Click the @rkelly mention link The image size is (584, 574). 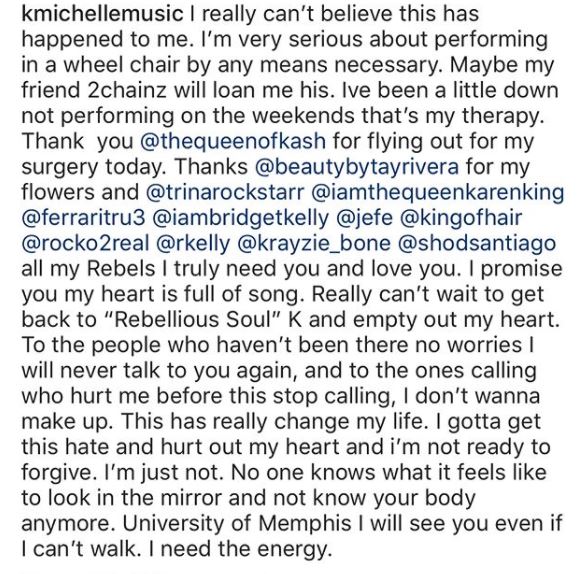(193, 243)
